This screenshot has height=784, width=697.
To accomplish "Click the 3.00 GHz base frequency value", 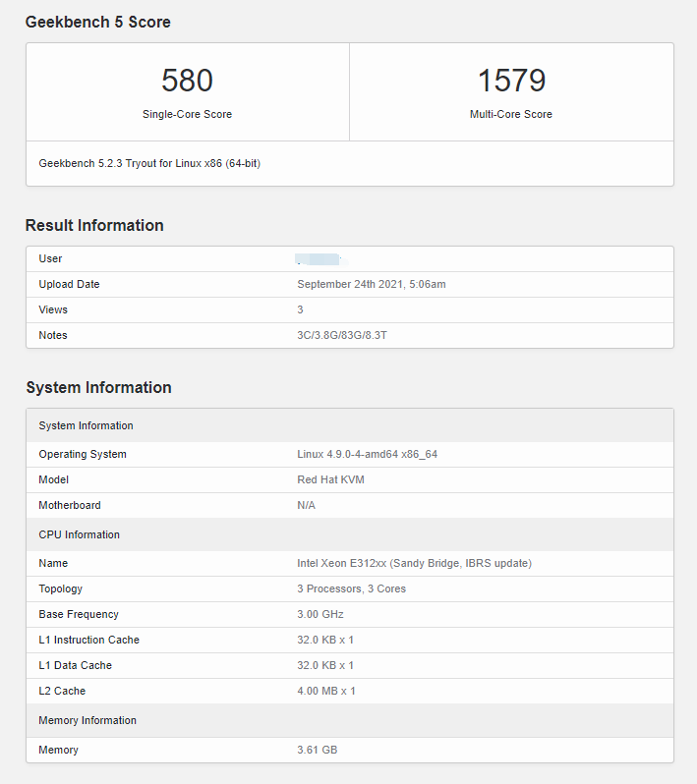I will [x=319, y=614].
